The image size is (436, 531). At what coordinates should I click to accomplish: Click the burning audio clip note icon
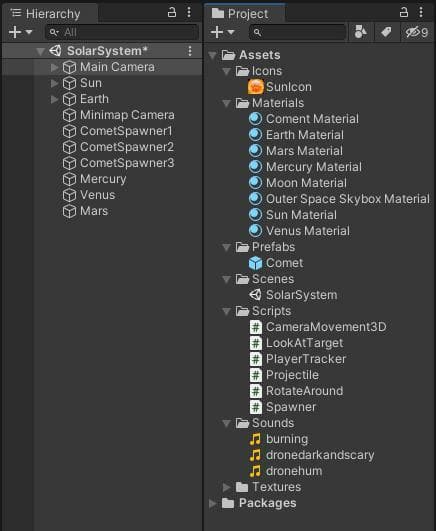(255, 439)
